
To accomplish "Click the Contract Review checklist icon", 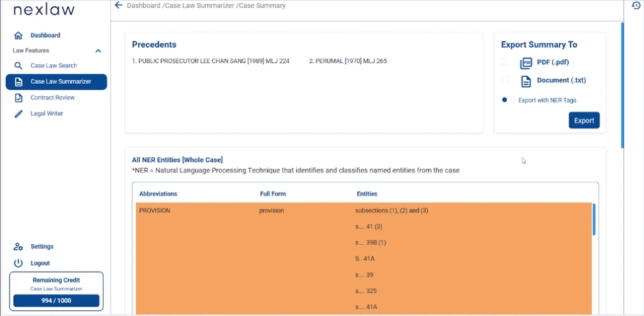I will [18, 98].
